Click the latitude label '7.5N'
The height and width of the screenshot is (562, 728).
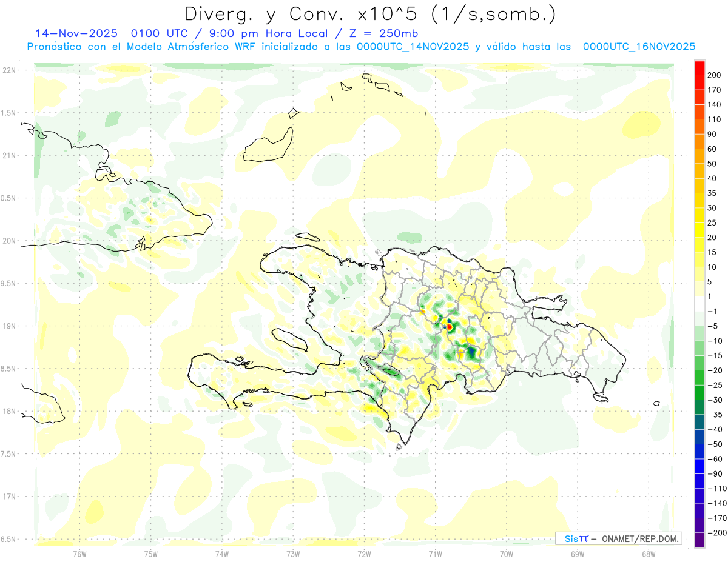click(x=8, y=454)
